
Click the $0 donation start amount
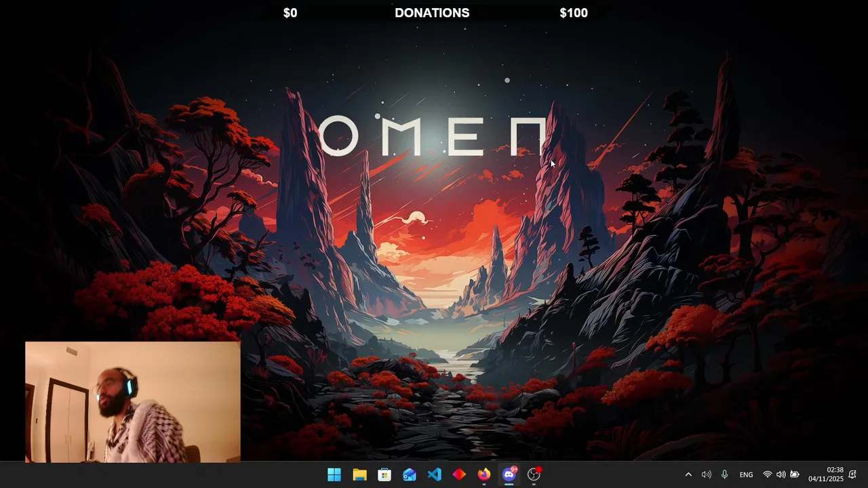pyautogui.click(x=290, y=13)
